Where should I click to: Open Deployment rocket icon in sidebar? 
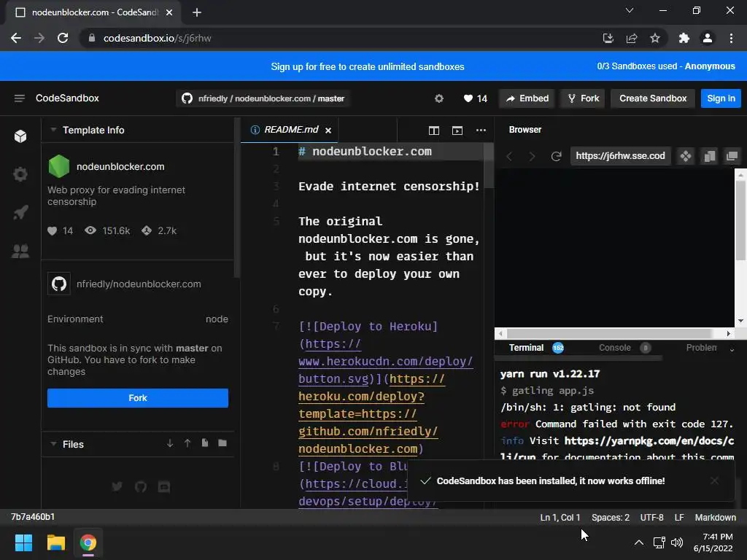pos(20,212)
